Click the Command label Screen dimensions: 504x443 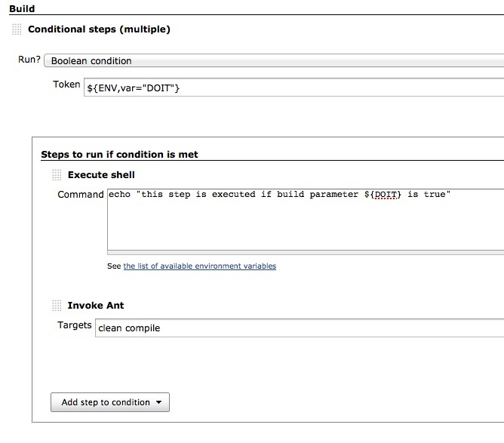coord(81,195)
